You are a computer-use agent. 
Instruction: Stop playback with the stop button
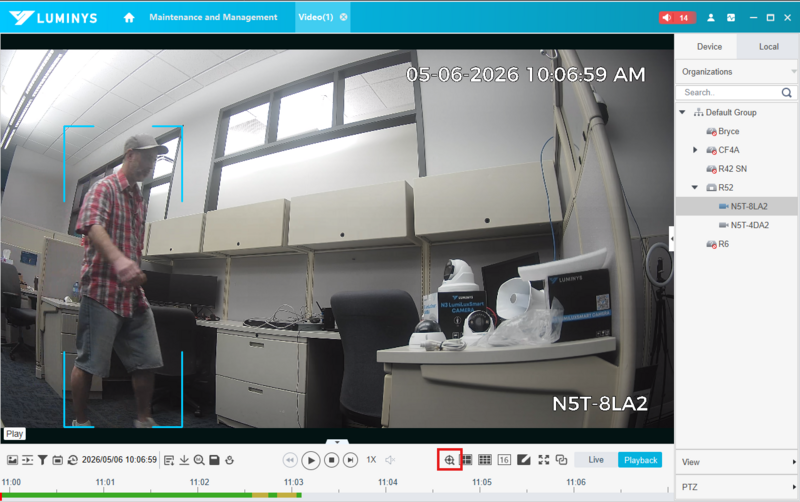tap(332, 460)
